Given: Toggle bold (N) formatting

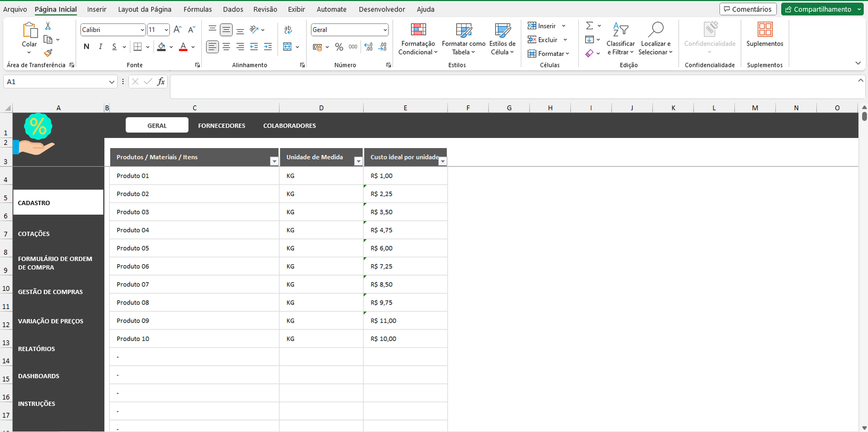Looking at the screenshot, I should pyautogui.click(x=86, y=47).
